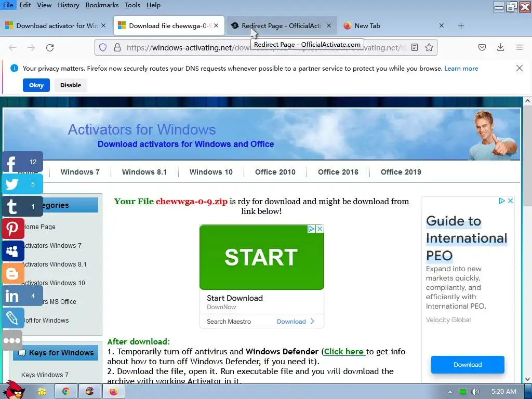Open the Office 2019 nav item
Viewport: 532px width, 399px height.
401,172
